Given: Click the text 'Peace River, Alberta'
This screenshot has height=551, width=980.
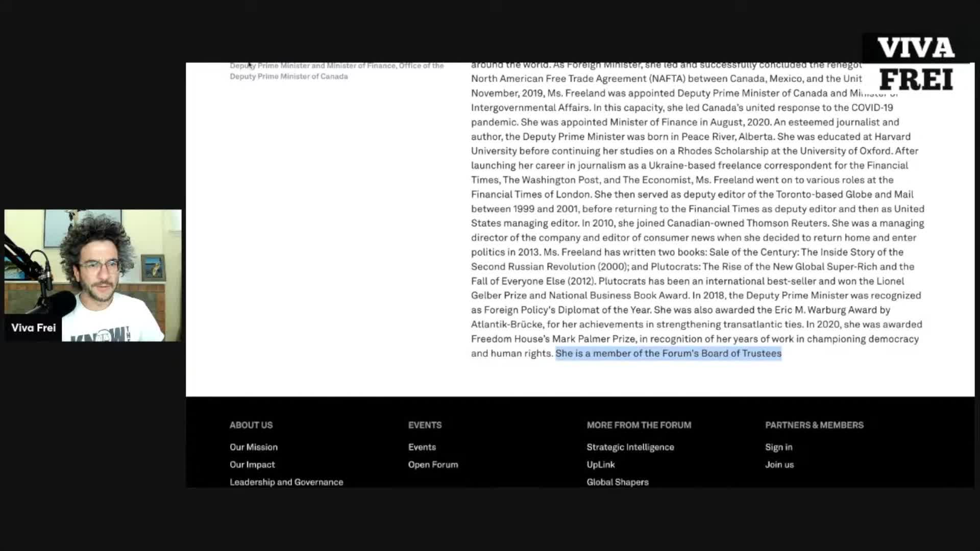Looking at the screenshot, I should 727,137.
